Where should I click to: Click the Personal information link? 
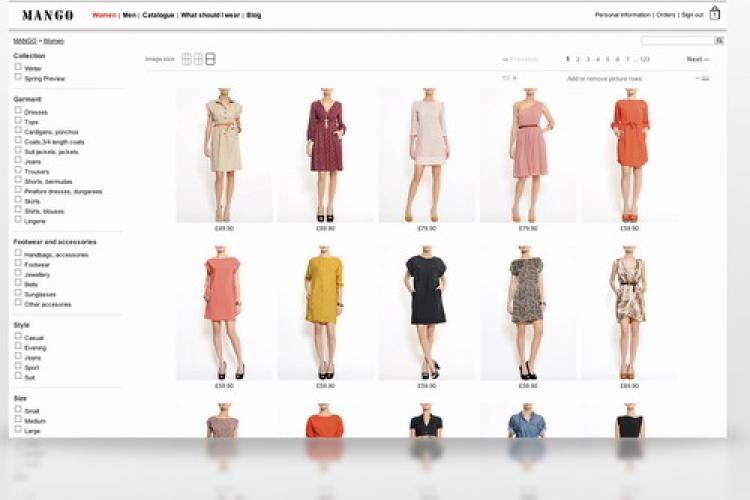tap(622, 15)
